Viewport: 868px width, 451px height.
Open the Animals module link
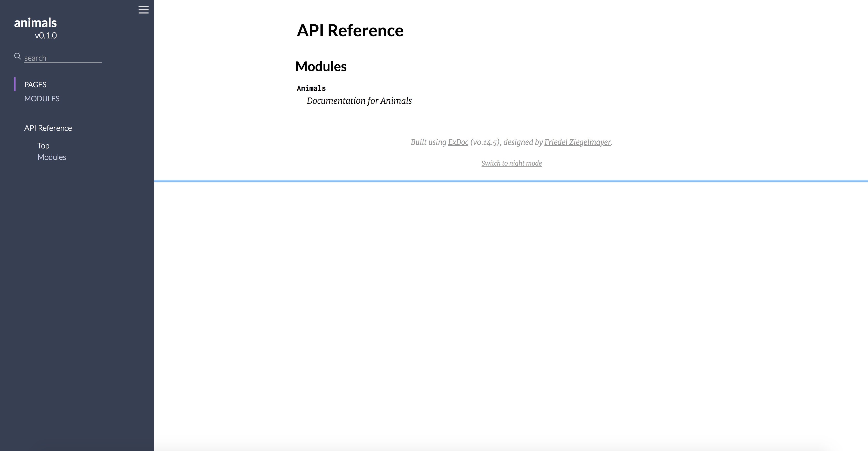[x=311, y=88]
